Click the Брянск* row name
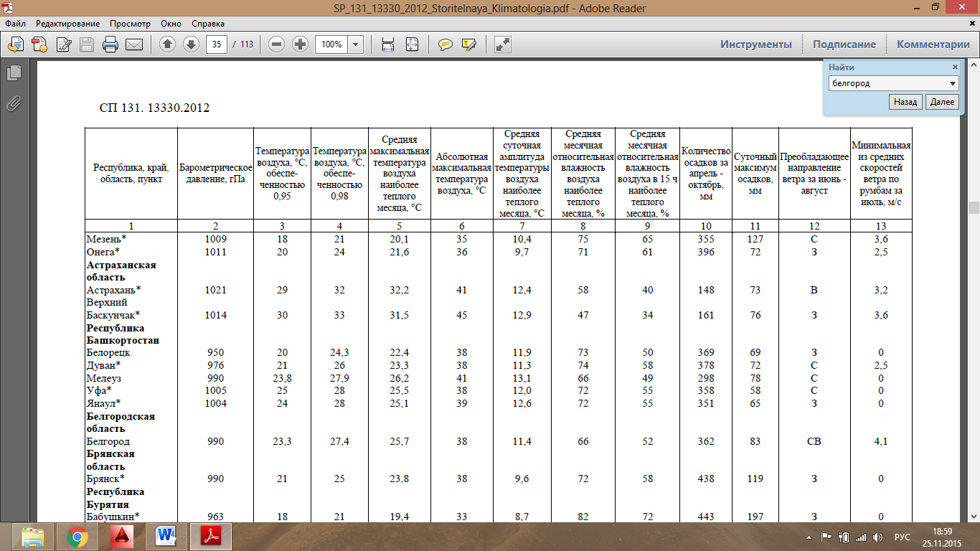The width and height of the screenshot is (980, 551). point(105,479)
